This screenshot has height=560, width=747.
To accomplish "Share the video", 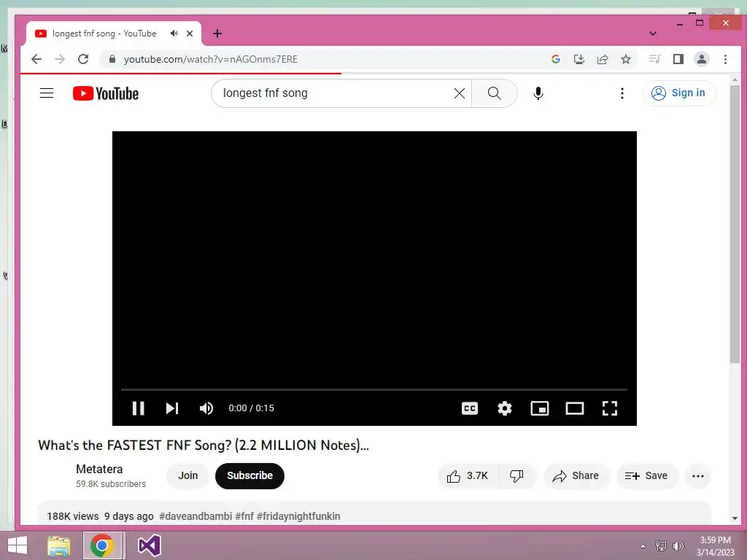I will pos(576,475).
